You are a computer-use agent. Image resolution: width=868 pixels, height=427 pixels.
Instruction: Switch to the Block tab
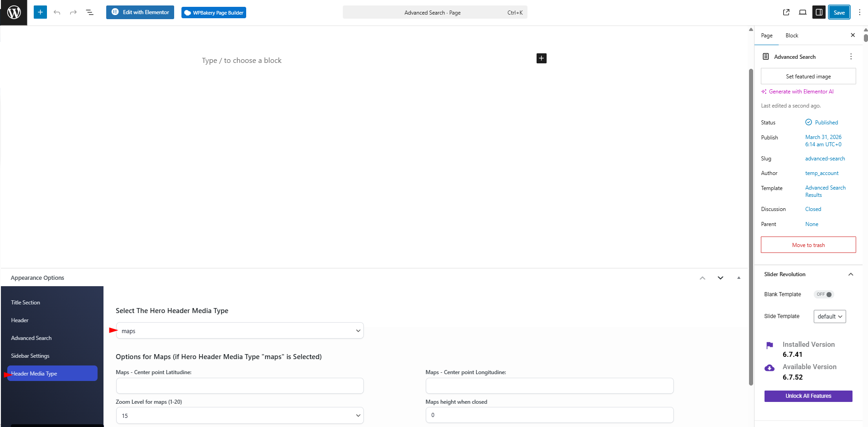tap(792, 36)
